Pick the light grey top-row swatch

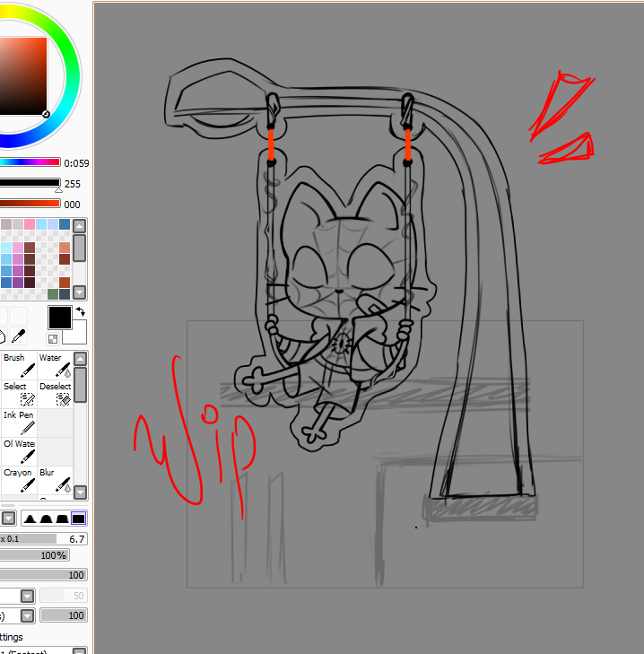coord(18,224)
